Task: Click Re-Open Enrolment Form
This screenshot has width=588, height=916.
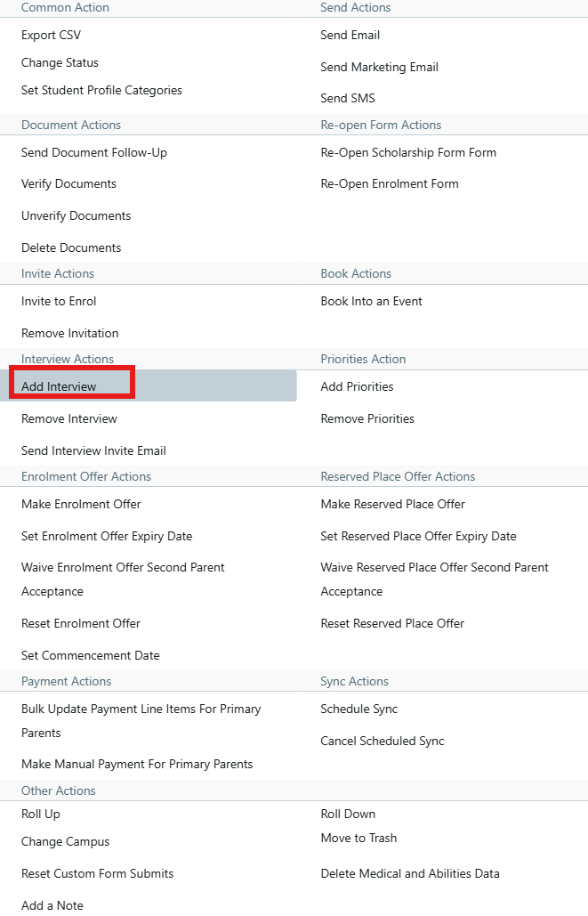Action: 390,184
